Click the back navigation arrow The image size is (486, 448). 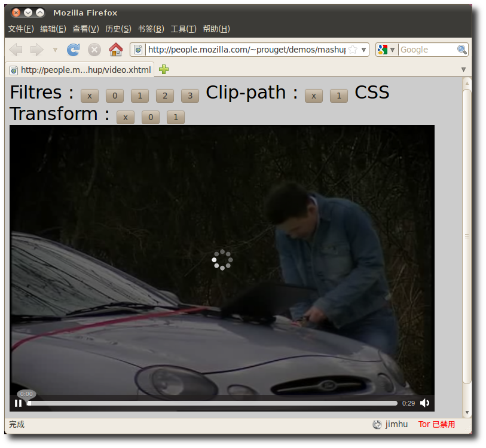(x=16, y=50)
